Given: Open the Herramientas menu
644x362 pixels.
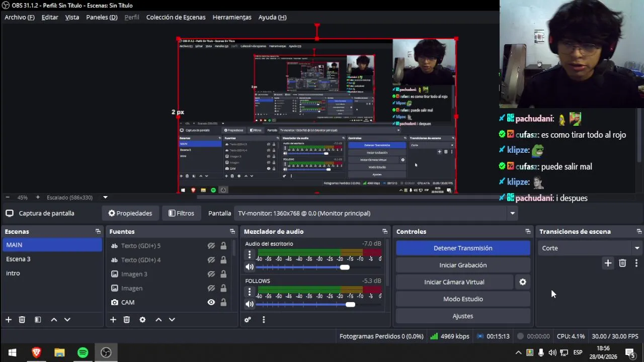Looking at the screenshot, I should click(232, 17).
